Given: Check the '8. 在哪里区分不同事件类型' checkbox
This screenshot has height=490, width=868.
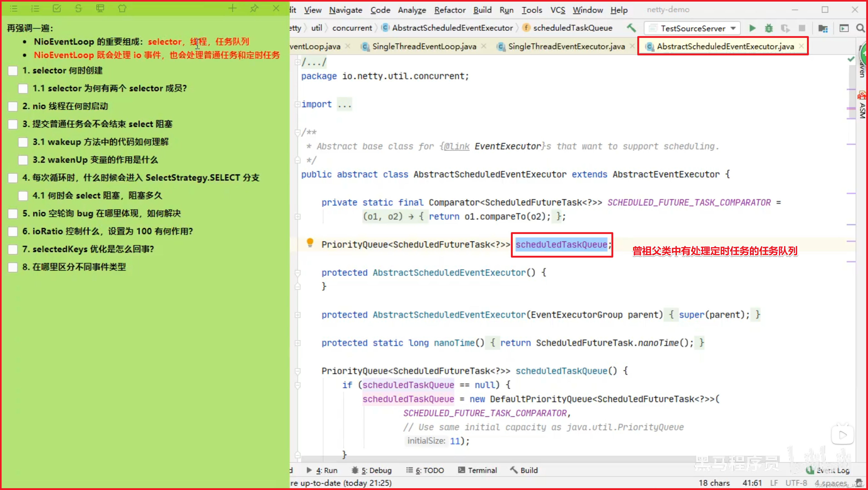Looking at the screenshot, I should pos(13,267).
